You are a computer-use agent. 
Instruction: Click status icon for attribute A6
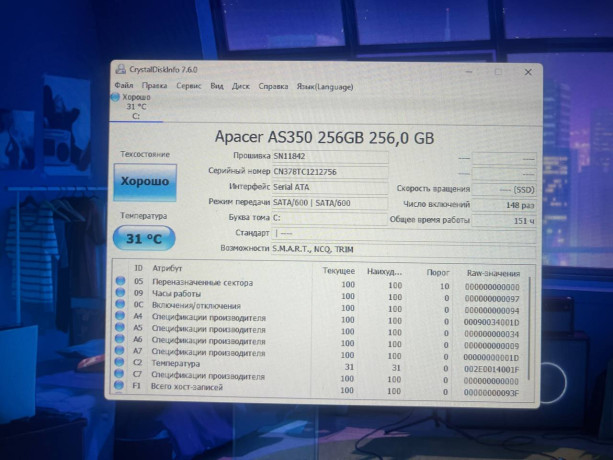(120, 338)
